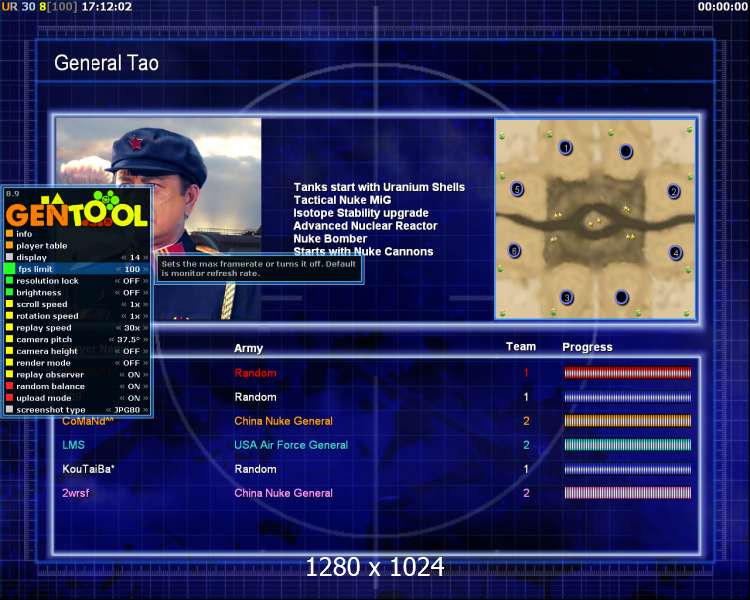
Task: Click the yellow square beside replay speed
Action: coord(9,328)
